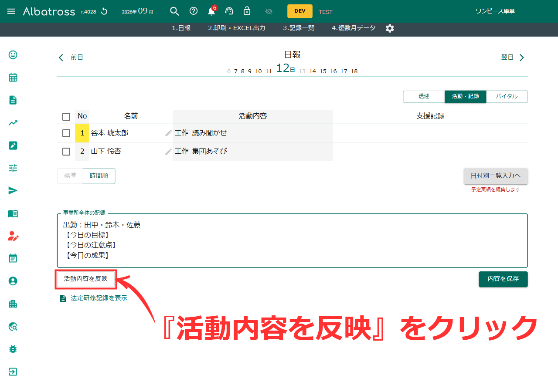Tick the checkbox for 山下 怜杏 row

[66, 152]
